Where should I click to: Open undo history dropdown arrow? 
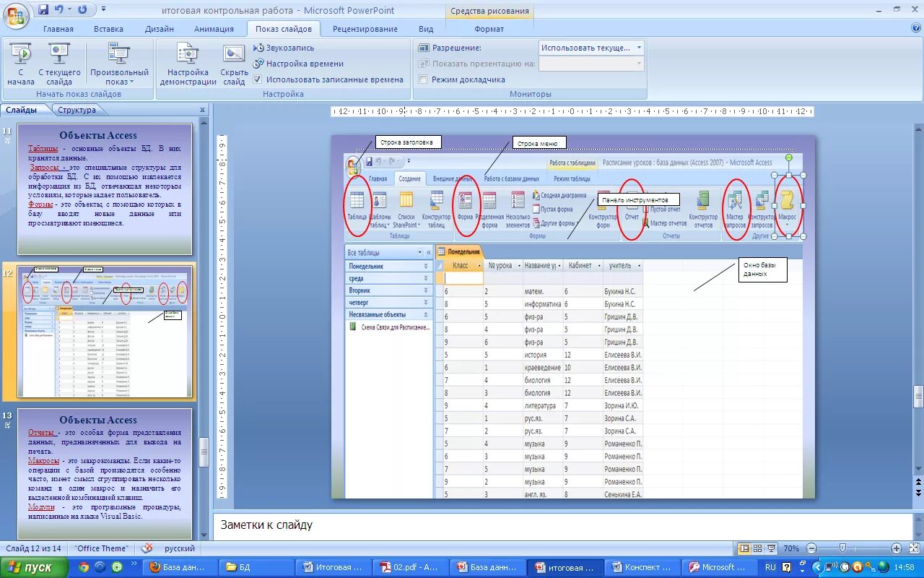point(69,9)
